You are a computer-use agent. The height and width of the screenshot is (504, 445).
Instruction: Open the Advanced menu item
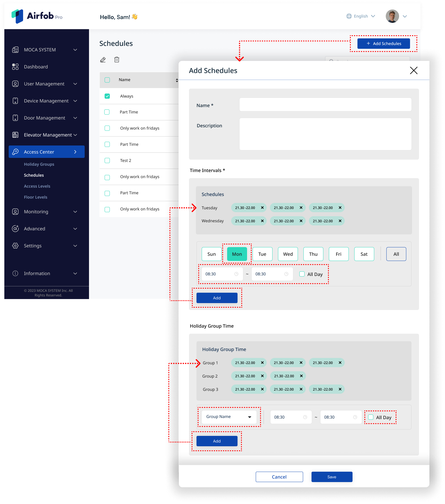(34, 229)
